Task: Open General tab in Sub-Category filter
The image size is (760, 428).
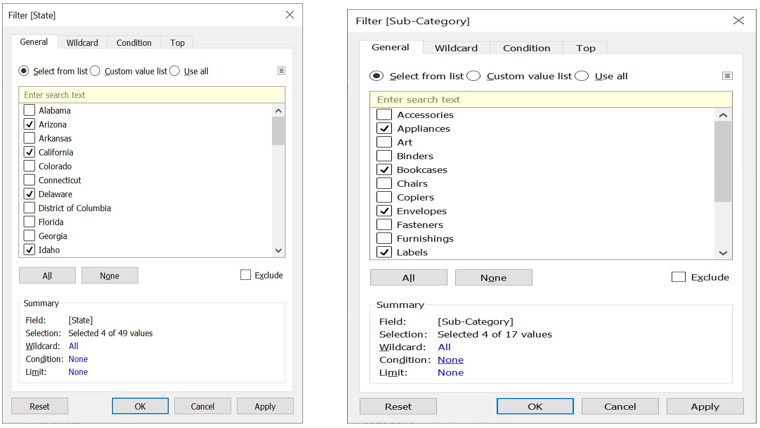Action: pyautogui.click(x=391, y=47)
